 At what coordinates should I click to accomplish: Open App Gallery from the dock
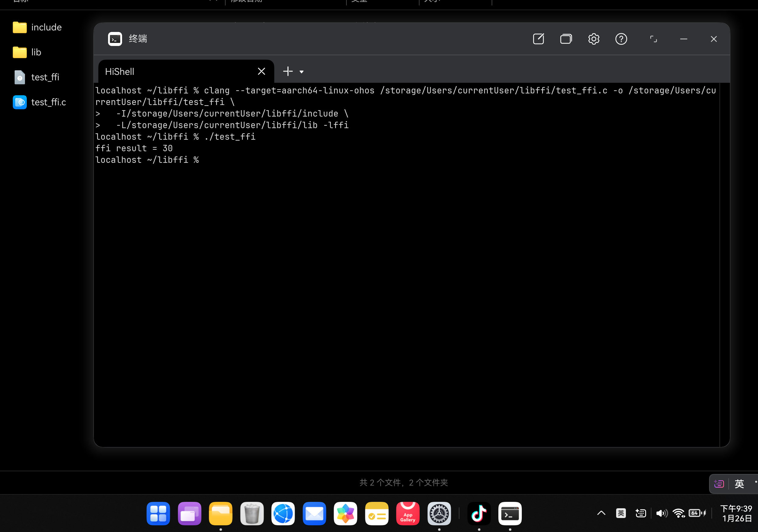(x=408, y=513)
